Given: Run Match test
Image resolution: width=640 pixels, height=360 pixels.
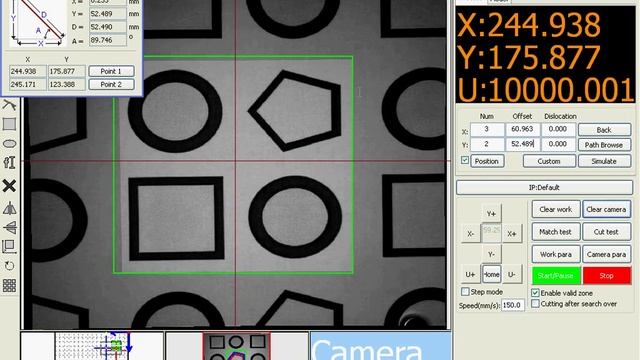Looking at the screenshot, I should (556, 232).
